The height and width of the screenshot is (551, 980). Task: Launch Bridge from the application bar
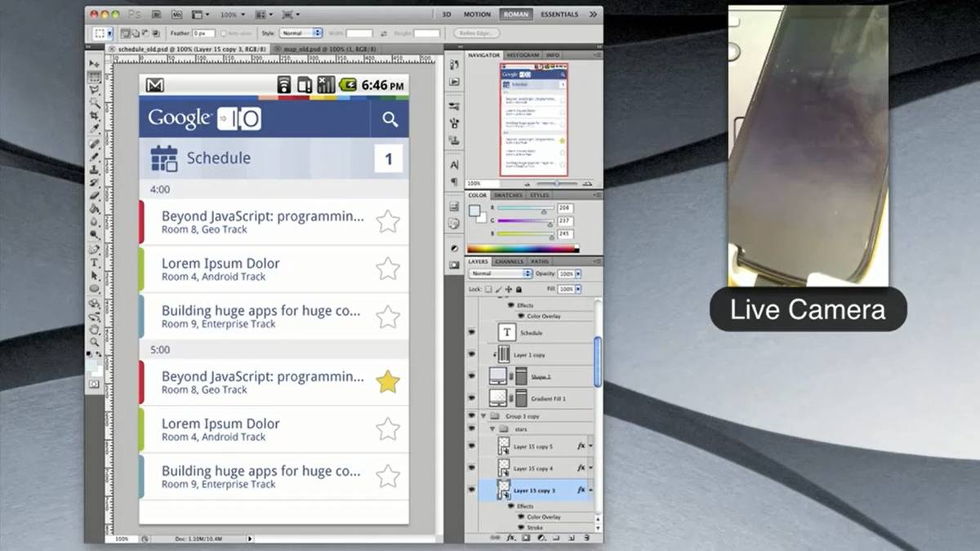[x=157, y=15]
